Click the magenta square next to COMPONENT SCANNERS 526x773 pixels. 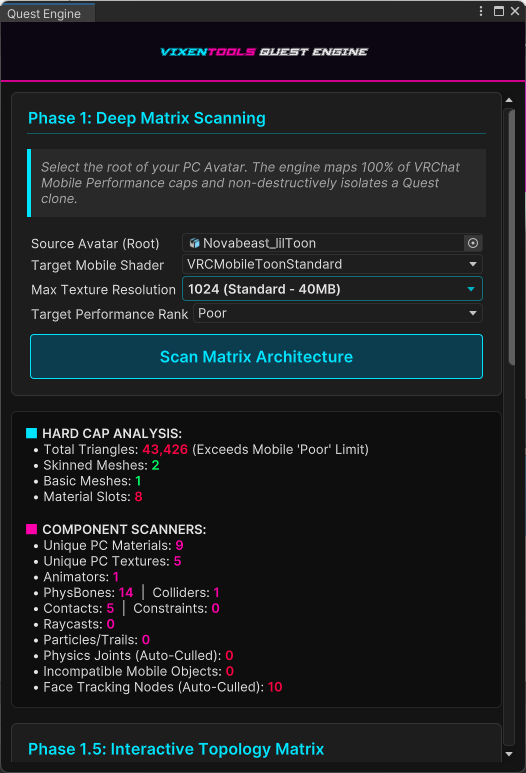pyautogui.click(x=32, y=529)
